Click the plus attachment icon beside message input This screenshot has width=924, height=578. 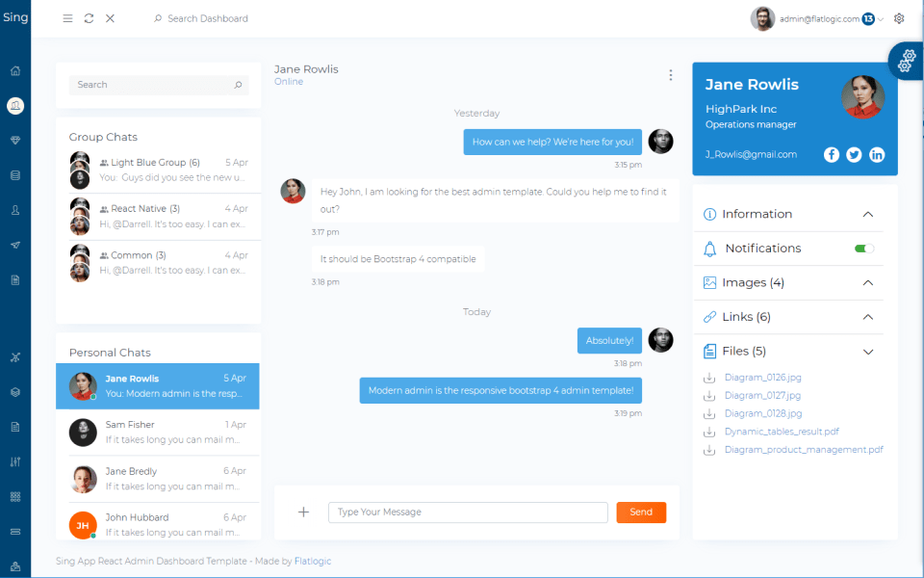(x=303, y=512)
